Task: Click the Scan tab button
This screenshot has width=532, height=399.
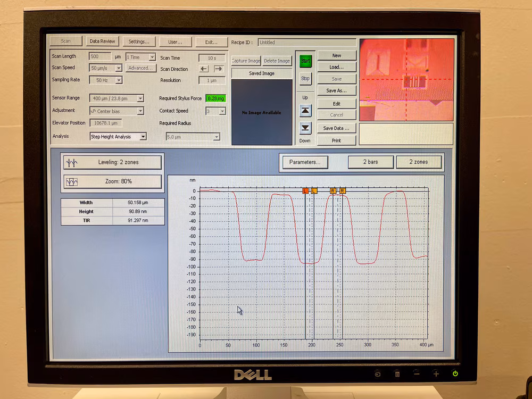Action: [66, 41]
